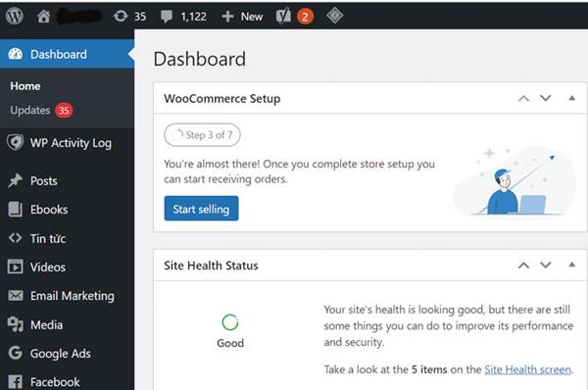The image size is (588, 390).
Task: Click the Facebook f icon
Action: (15, 382)
